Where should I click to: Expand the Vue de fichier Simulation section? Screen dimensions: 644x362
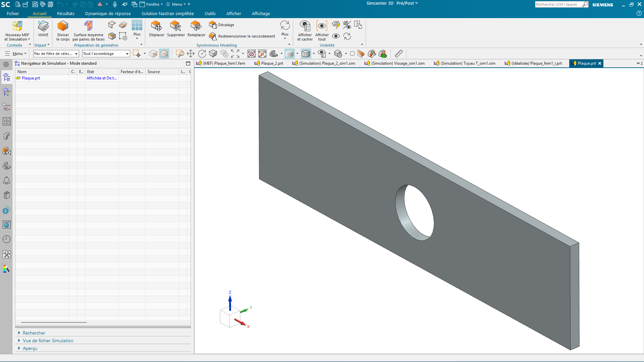48,341
